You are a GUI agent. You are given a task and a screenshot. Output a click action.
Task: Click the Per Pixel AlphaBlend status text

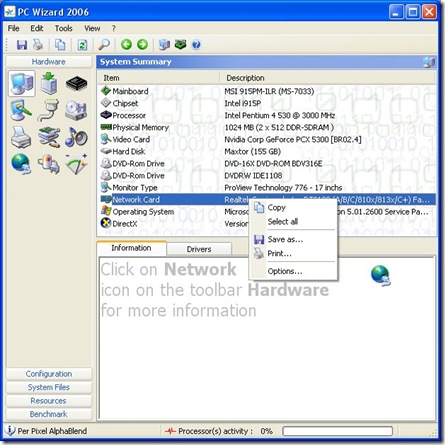(x=52, y=431)
